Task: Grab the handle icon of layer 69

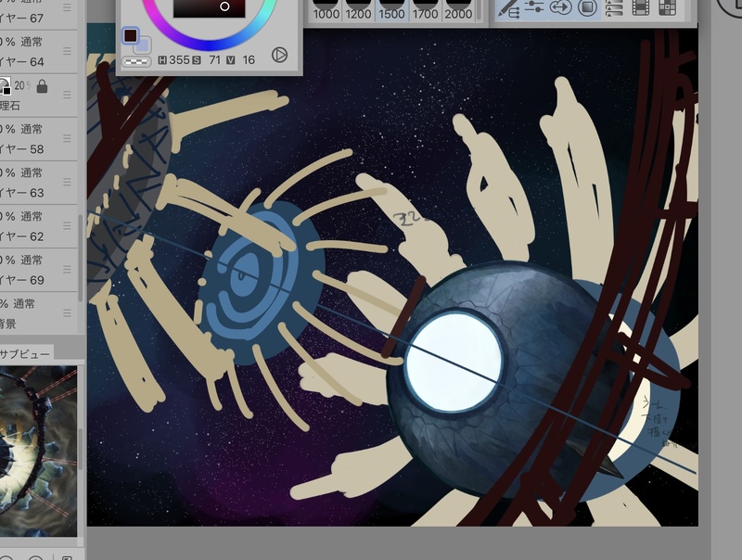Action: (x=67, y=269)
